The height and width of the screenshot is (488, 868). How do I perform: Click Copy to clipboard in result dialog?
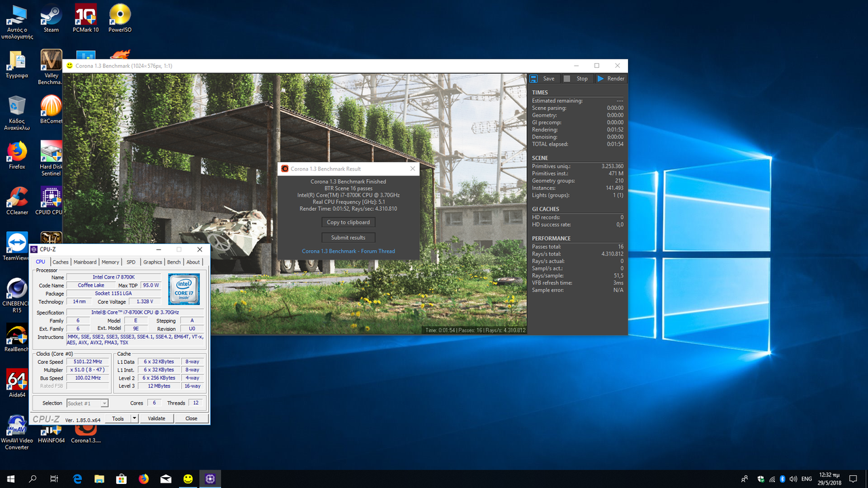click(x=349, y=222)
